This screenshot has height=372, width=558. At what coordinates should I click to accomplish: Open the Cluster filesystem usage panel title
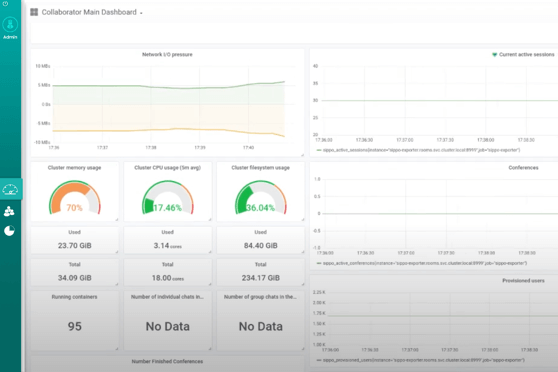coord(260,168)
